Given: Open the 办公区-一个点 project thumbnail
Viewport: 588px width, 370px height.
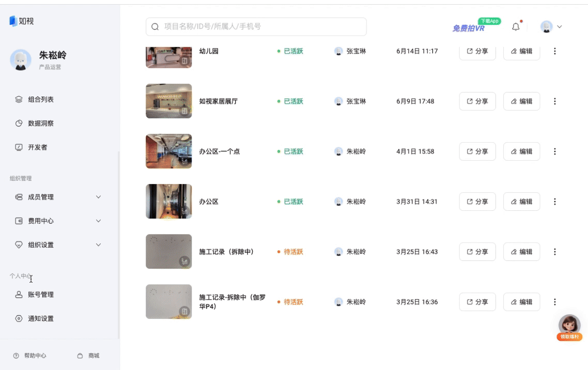Looking at the screenshot, I should point(168,151).
